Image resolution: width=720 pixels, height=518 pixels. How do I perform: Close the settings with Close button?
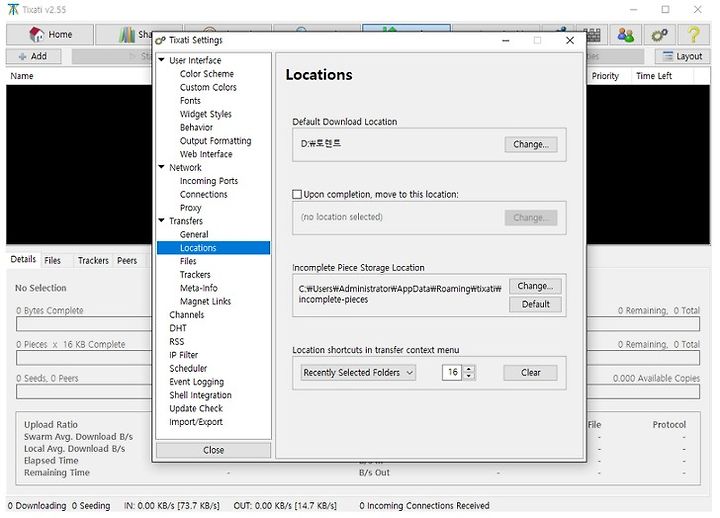(x=214, y=450)
